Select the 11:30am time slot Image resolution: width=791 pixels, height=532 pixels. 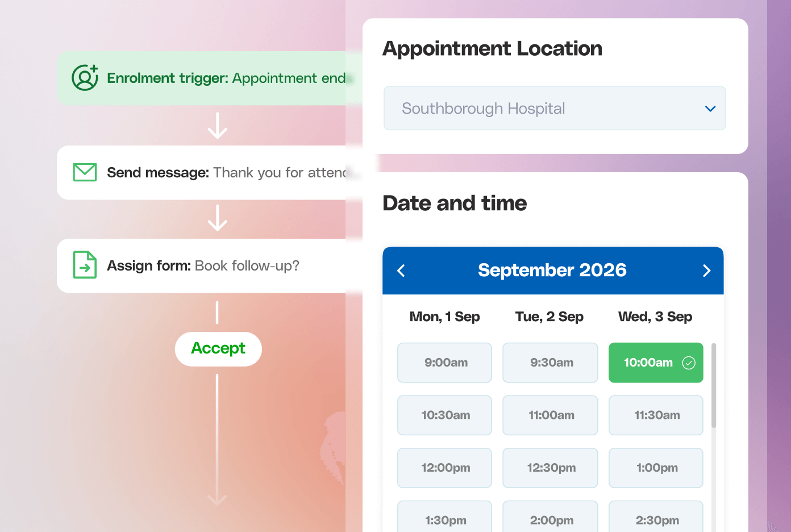point(656,415)
